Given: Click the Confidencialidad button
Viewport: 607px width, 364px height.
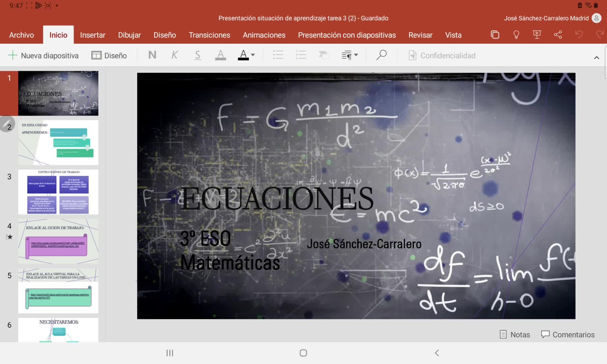Looking at the screenshot, I should tap(442, 55).
